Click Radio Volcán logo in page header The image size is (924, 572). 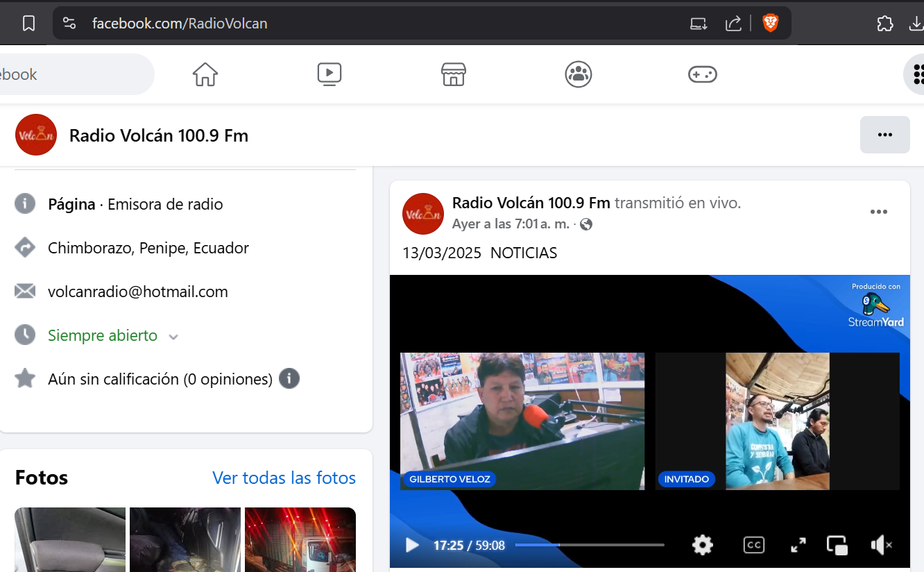pyautogui.click(x=36, y=135)
